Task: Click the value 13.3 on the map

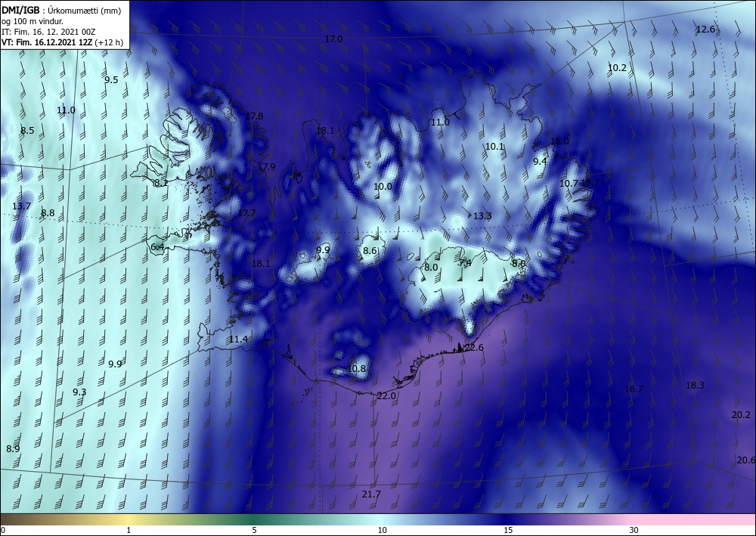Action: (x=482, y=216)
